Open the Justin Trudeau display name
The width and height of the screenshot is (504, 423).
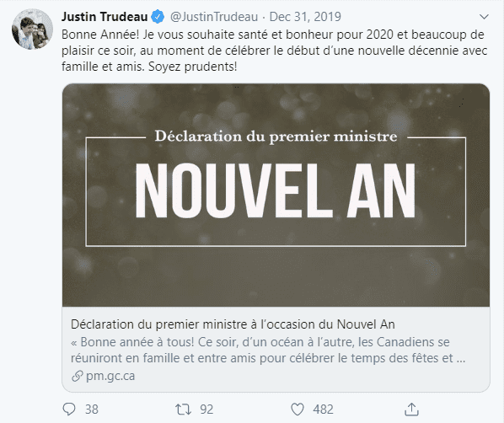[x=105, y=17]
